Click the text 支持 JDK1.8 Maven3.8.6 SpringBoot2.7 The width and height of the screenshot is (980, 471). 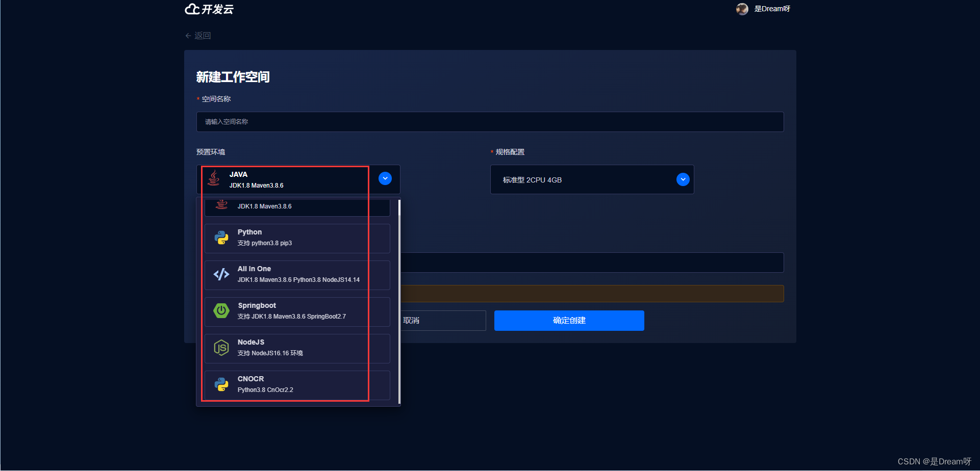click(x=292, y=317)
